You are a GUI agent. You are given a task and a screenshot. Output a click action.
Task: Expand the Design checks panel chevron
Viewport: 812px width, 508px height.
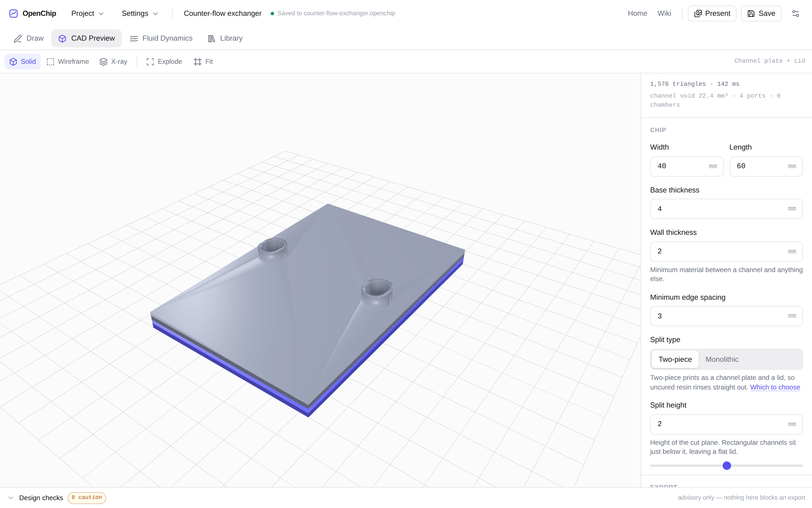tap(11, 498)
